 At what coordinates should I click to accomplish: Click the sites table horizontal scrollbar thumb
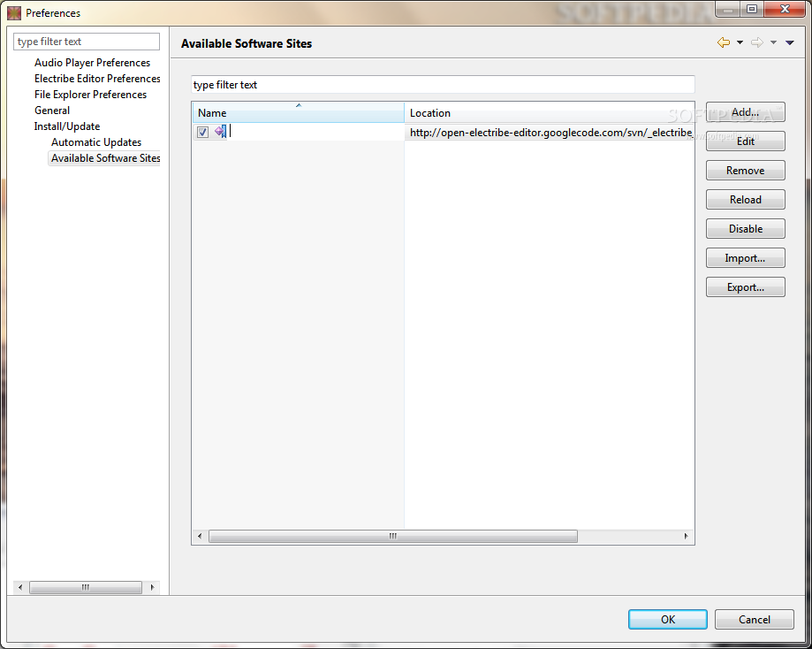coord(393,536)
